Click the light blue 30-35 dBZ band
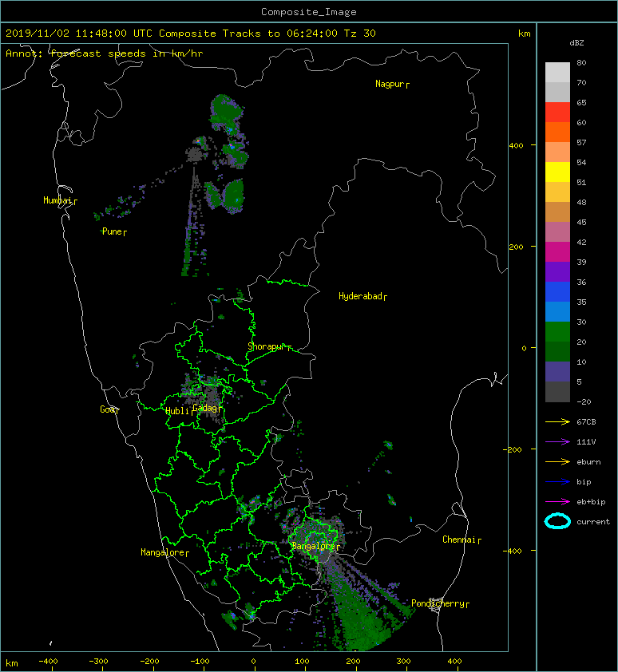 tap(557, 312)
